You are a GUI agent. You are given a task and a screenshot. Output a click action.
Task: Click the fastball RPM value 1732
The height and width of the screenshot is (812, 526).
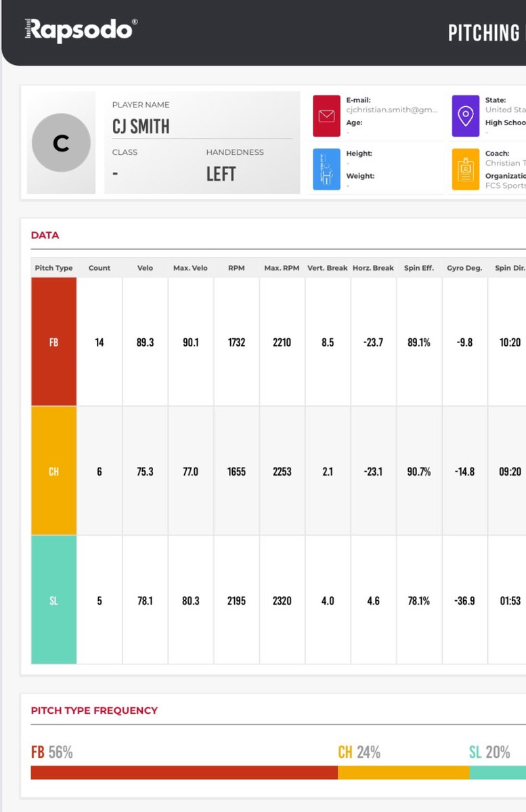(x=236, y=342)
